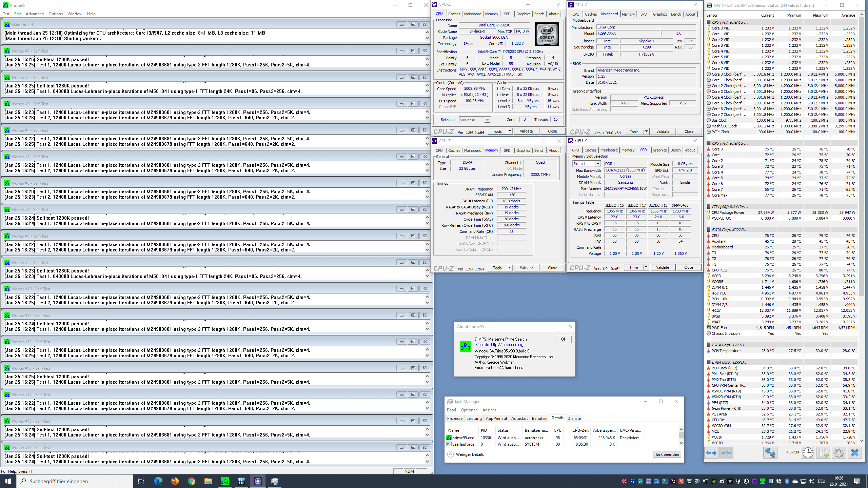Switch to Prime95 taskbar icon

(x=225, y=481)
